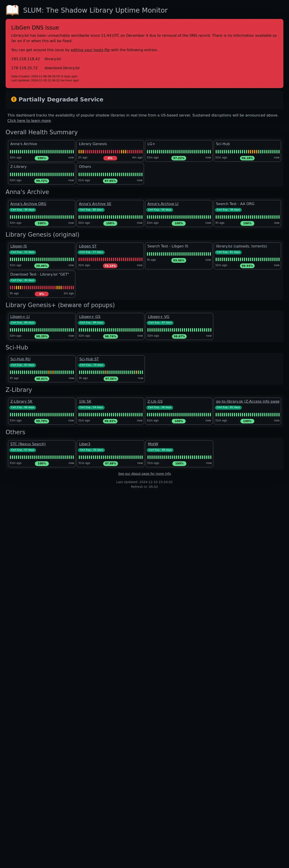Follow the 'Click here to learn more' link
The image size is (289, 868).
click(29, 121)
